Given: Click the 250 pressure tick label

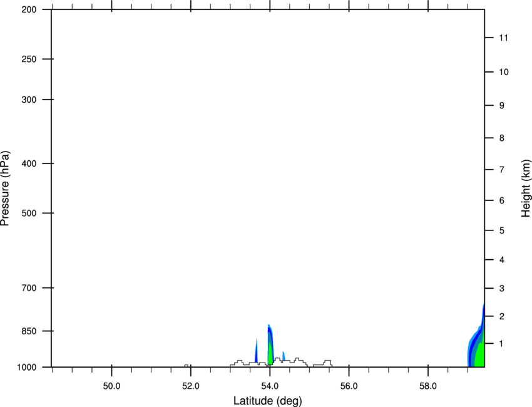Looking at the screenshot, I should pyautogui.click(x=29, y=59).
